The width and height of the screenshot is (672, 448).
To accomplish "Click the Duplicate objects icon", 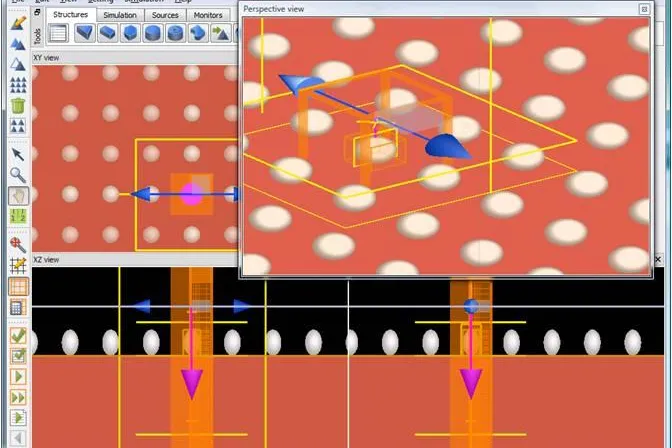I will [18, 44].
